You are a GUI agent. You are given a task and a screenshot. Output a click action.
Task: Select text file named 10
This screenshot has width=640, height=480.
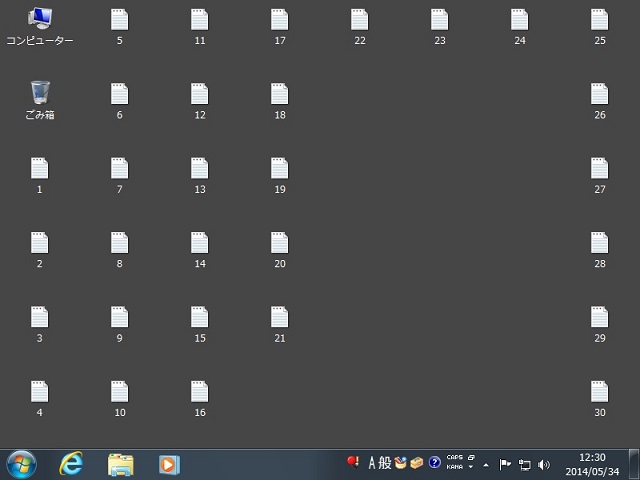(x=120, y=399)
